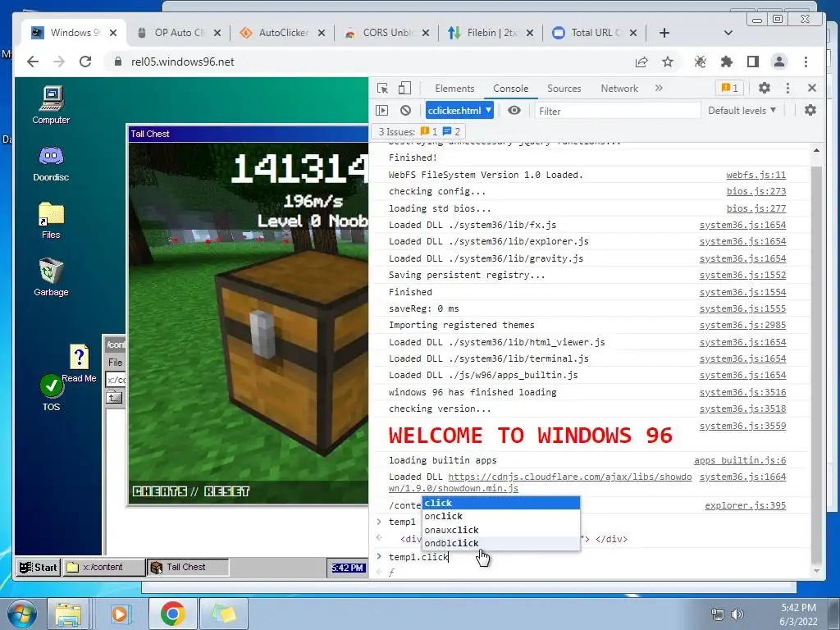
Task: Expand more DevTools tabs chevron
Action: click(x=659, y=88)
